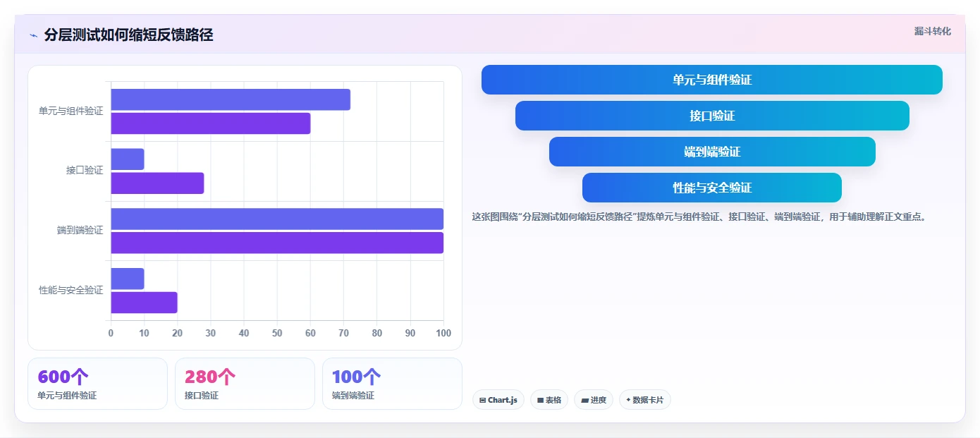
Task: Click the 进度 tag chip
Action: (x=594, y=400)
